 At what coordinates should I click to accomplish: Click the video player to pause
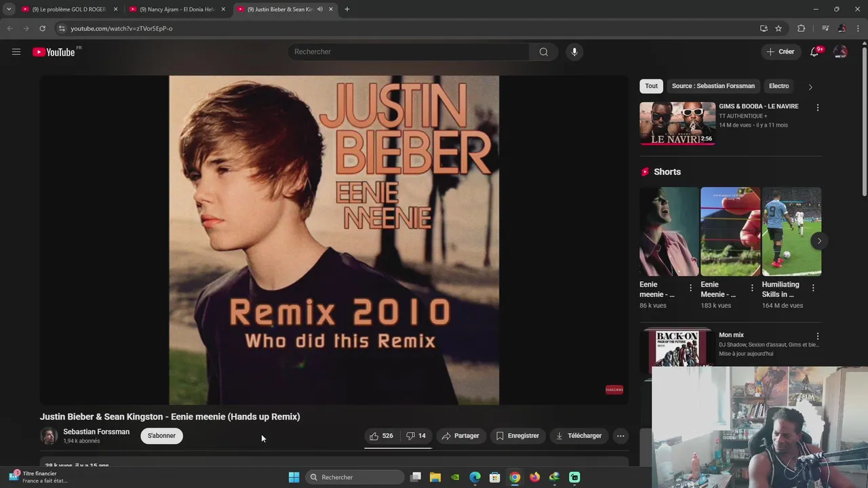pos(334,240)
